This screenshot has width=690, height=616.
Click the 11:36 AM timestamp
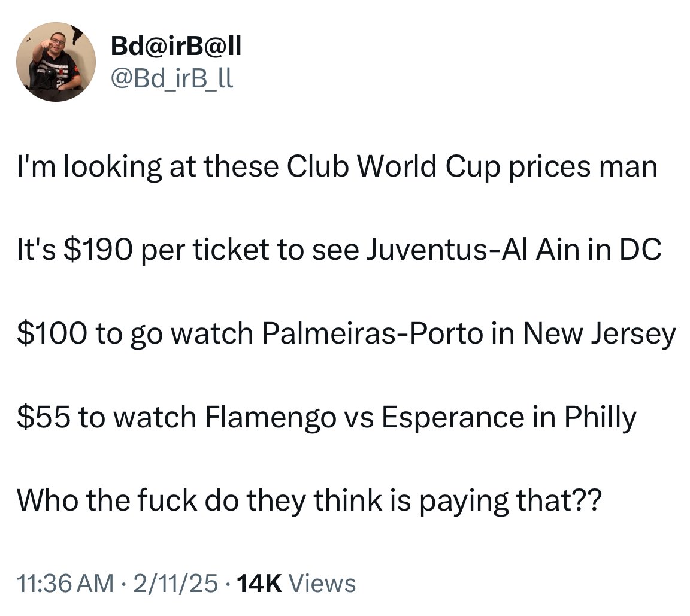click(x=65, y=584)
